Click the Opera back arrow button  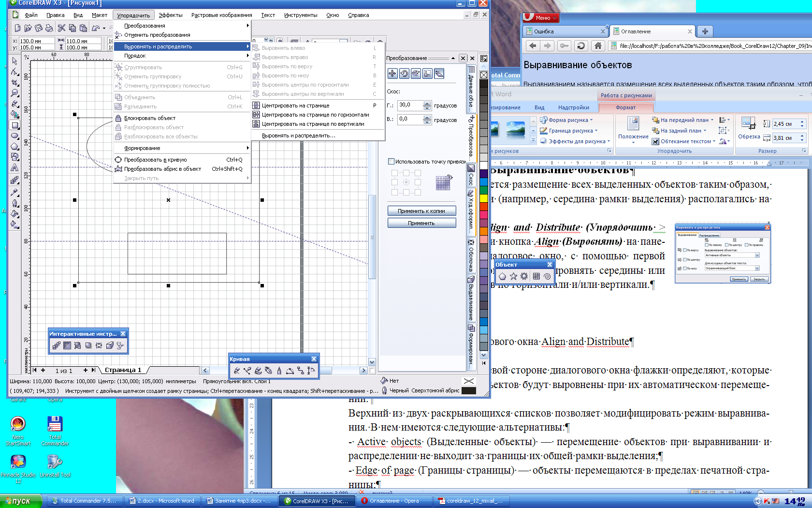coord(533,45)
